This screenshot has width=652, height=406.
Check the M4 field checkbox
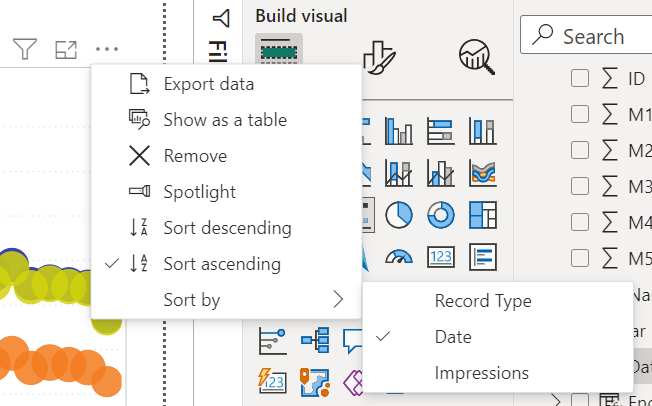click(580, 222)
